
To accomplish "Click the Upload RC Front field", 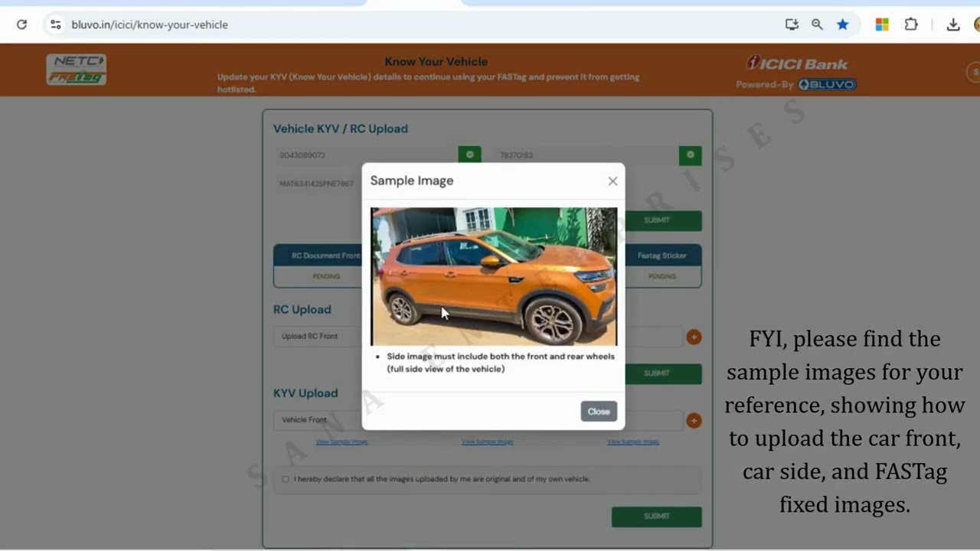I will 317,336.
